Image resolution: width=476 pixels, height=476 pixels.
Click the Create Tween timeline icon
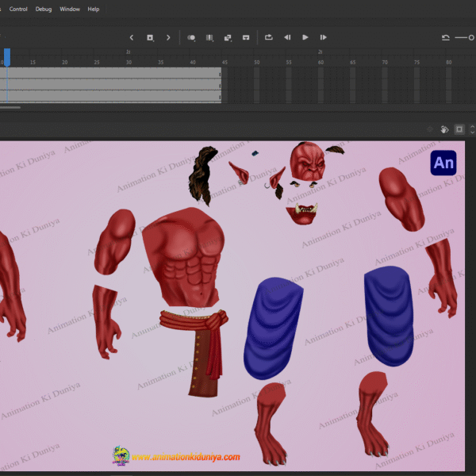pyautogui.click(x=228, y=37)
